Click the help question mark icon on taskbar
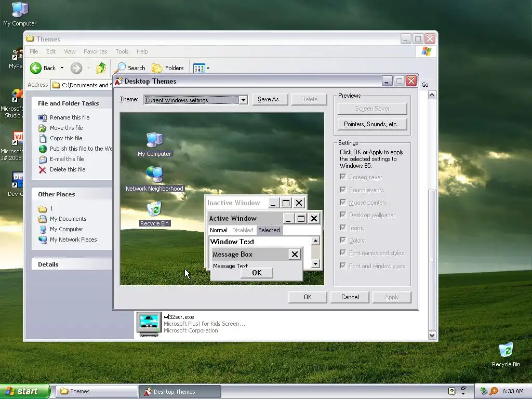 click(451, 391)
